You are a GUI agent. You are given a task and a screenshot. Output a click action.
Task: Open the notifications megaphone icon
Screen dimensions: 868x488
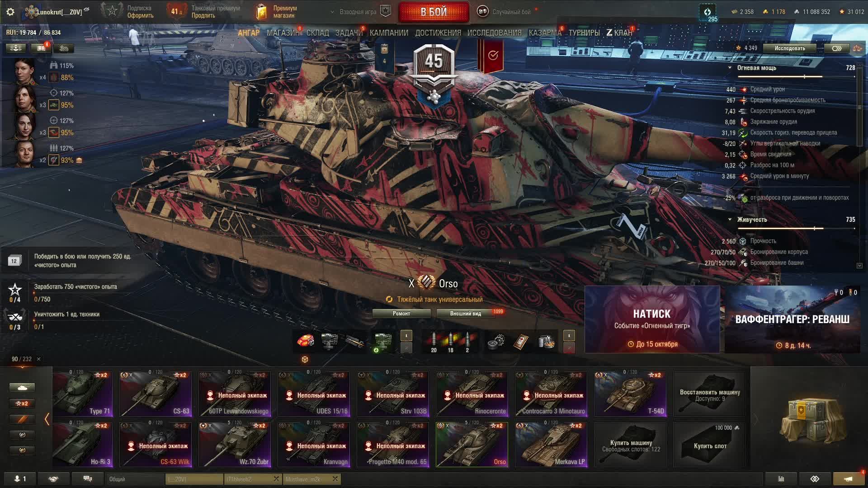click(849, 479)
